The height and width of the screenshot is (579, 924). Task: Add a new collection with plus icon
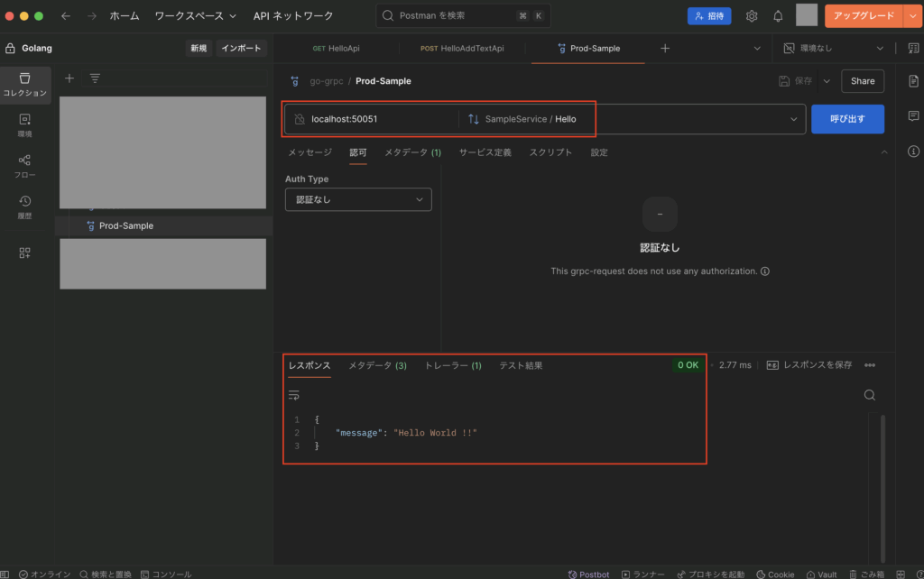pos(69,78)
